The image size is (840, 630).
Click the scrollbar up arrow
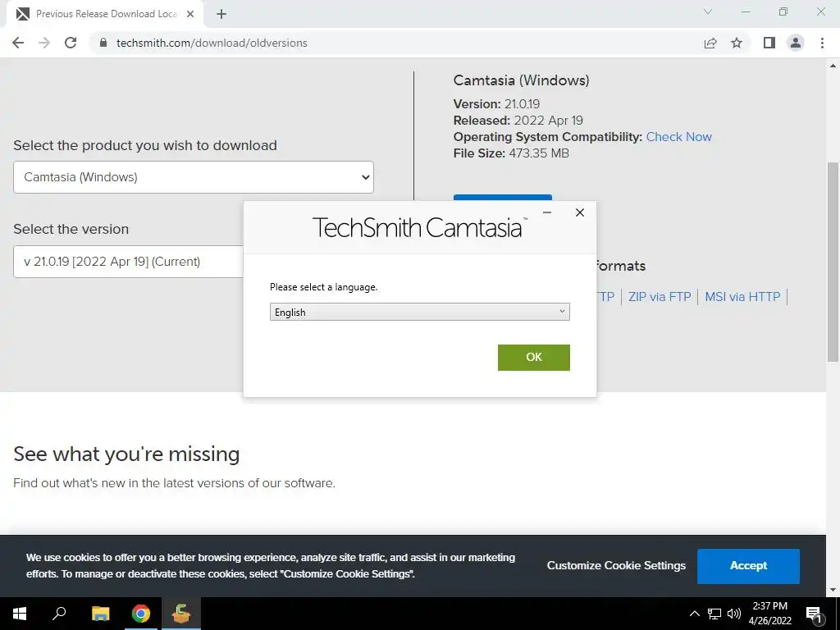tap(833, 66)
